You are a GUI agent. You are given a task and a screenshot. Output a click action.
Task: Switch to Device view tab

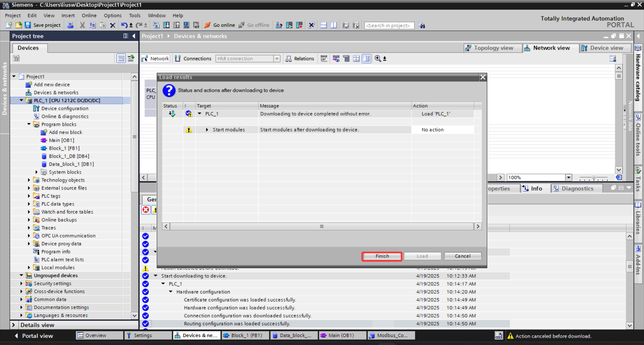coord(605,48)
